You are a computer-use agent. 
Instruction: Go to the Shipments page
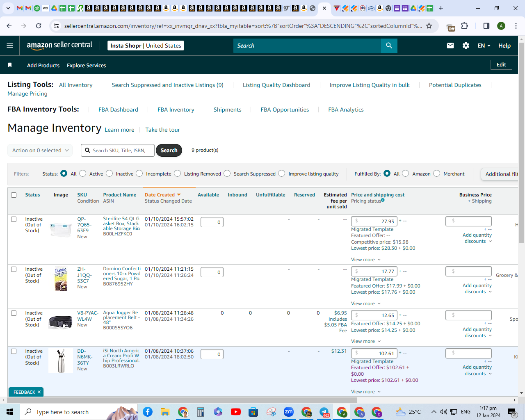227,110
